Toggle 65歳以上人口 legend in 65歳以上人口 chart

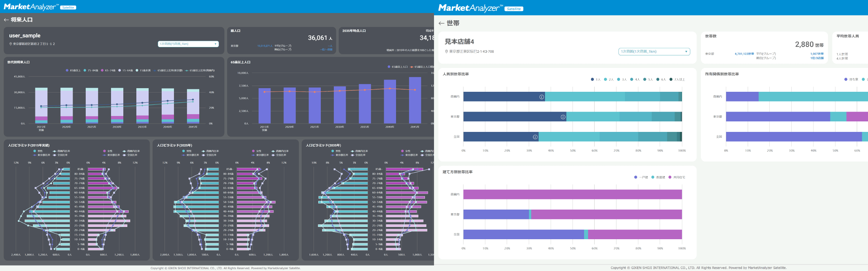(x=398, y=67)
